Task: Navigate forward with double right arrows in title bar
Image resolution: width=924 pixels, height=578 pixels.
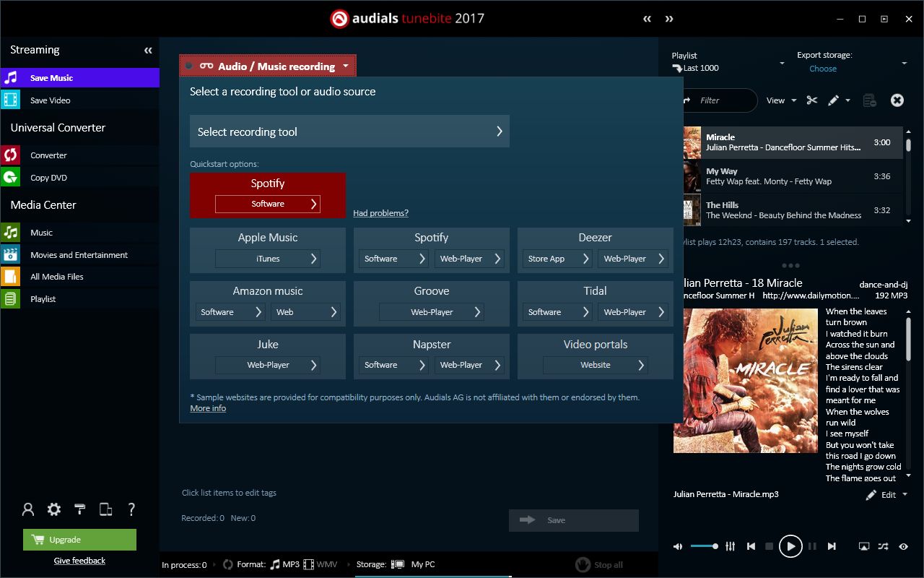Action: [669, 19]
